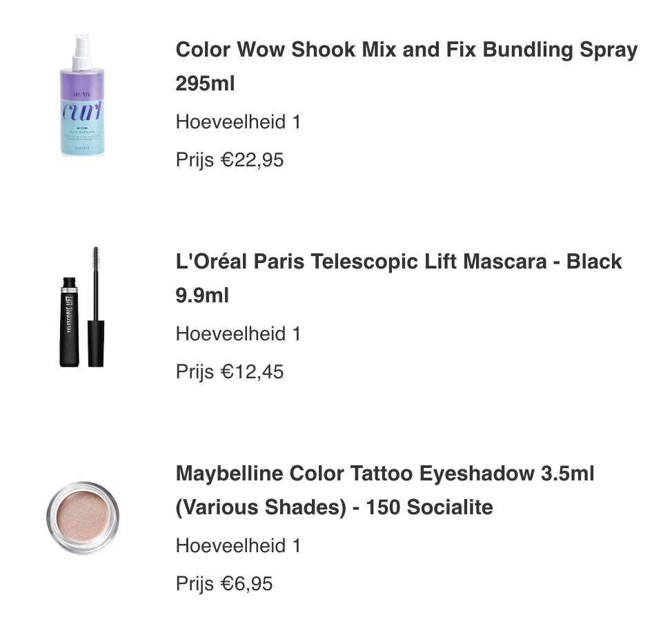672x642 pixels.
Task: Open Color Wow Shook Mix and Fix title
Action: point(406,49)
